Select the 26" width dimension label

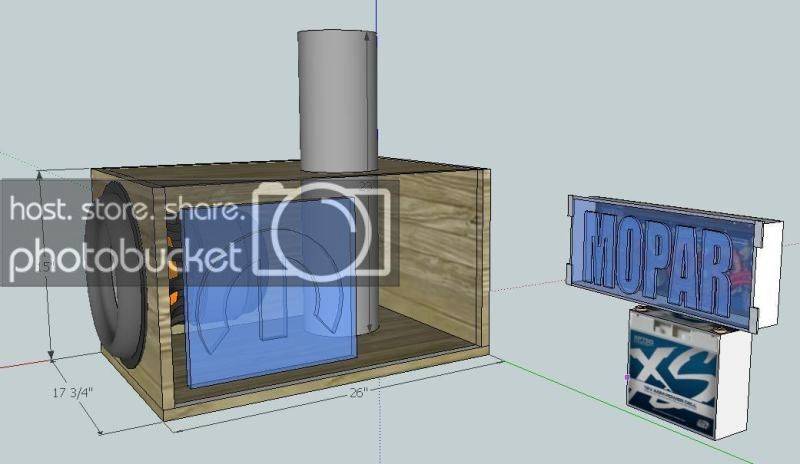pos(358,392)
